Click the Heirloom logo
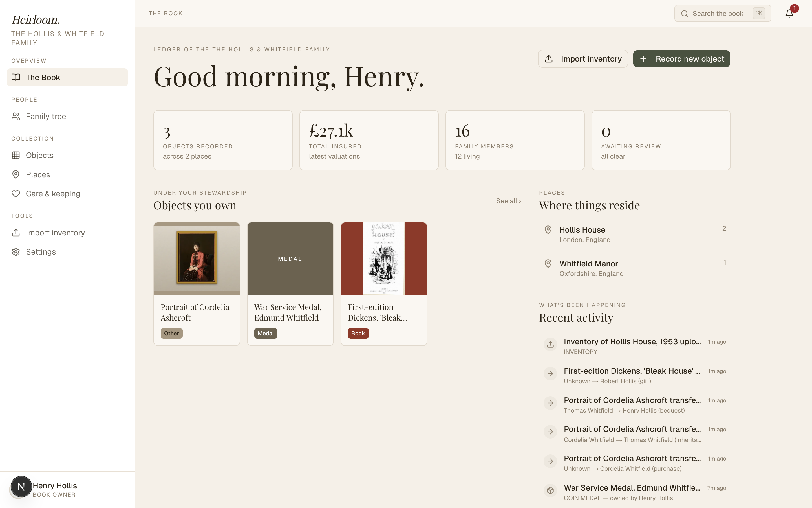 click(x=36, y=19)
